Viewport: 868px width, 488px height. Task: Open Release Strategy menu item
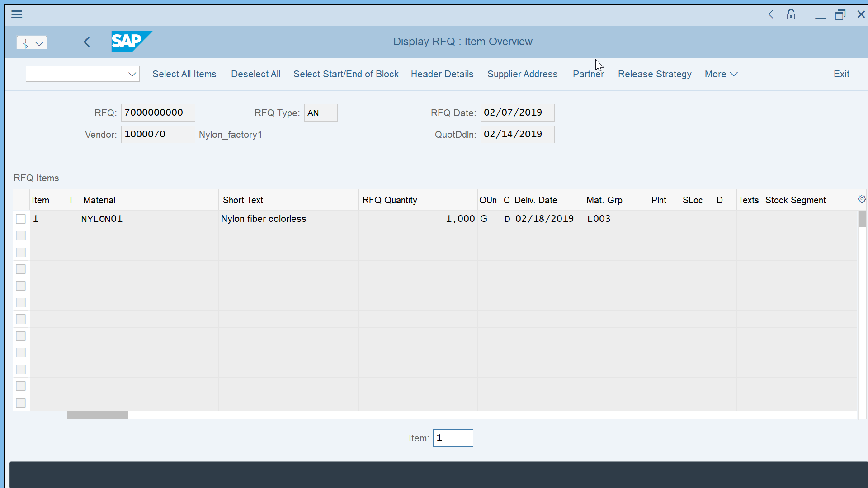[x=655, y=74]
